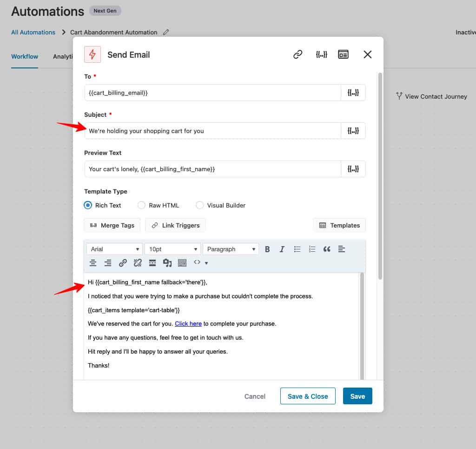Screen dimensions: 476x449
Task: Click the Preview Text input field
Action: 212,169
